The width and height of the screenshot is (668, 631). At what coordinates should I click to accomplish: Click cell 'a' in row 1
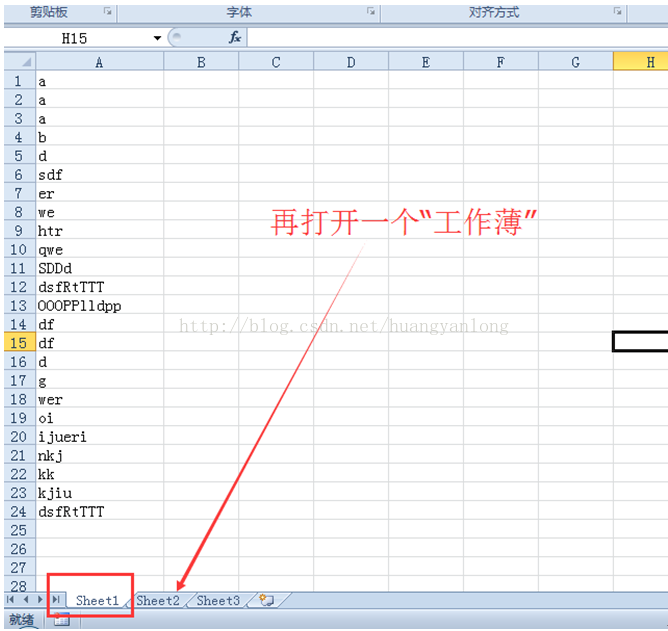(100, 81)
